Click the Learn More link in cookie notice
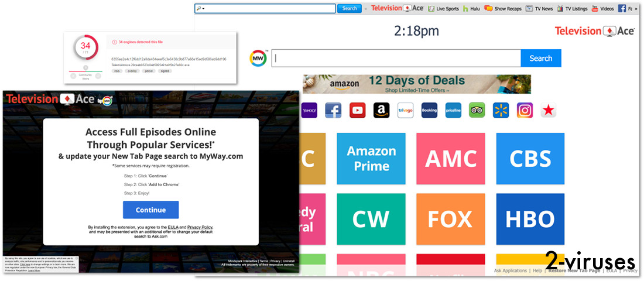This screenshot has height=281, width=644. 34,271
